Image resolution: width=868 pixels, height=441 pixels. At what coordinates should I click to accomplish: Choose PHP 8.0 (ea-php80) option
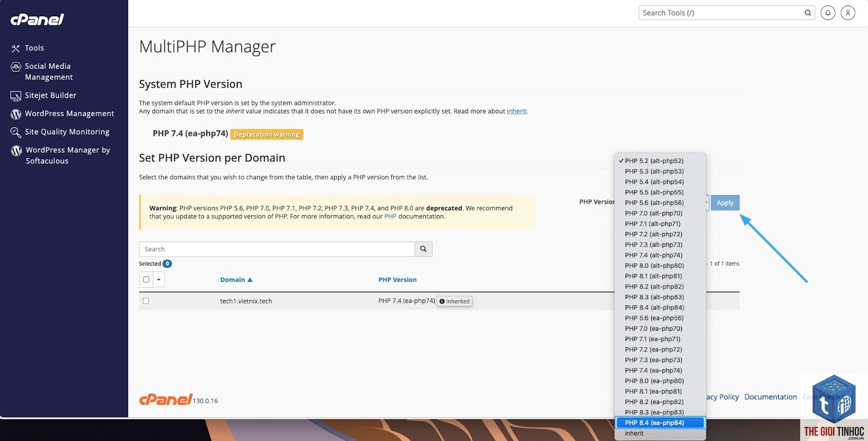(x=660, y=381)
